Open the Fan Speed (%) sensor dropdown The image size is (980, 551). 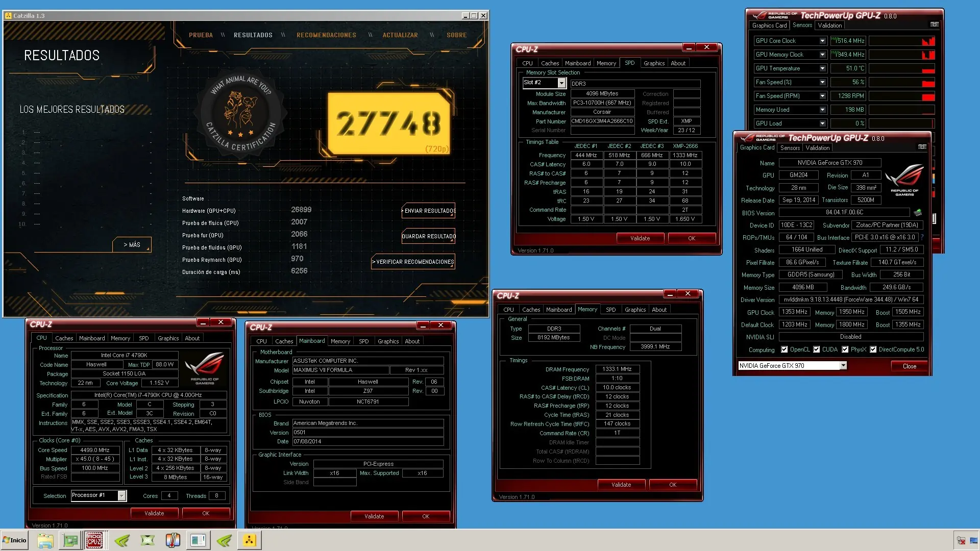(822, 82)
